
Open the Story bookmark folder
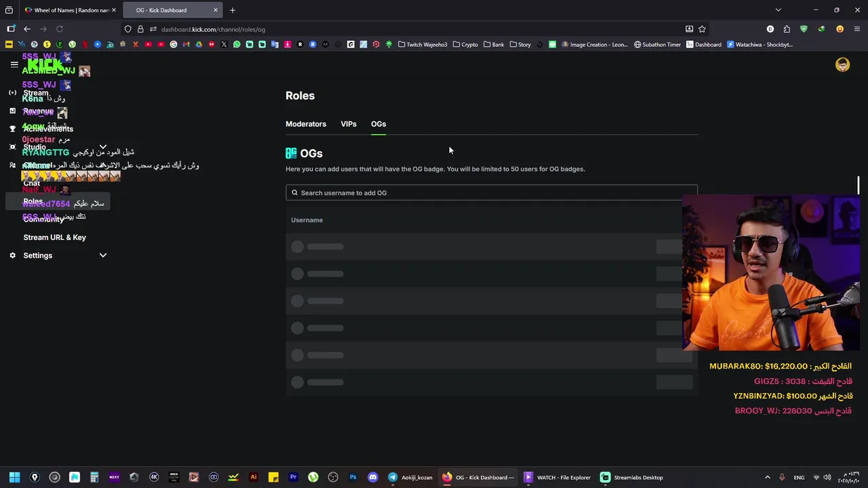pos(520,45)
